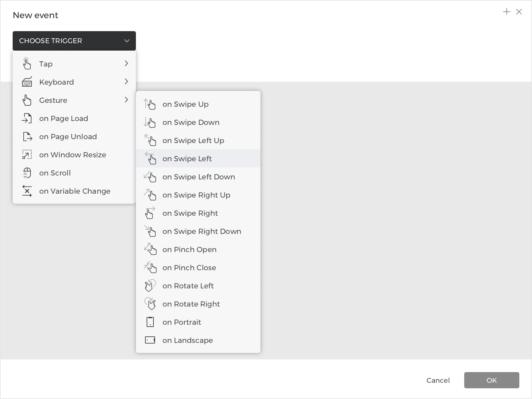Choose on Page Unload trigger
532x399 pixels.
pyautogui.click(x=68, y=137)
